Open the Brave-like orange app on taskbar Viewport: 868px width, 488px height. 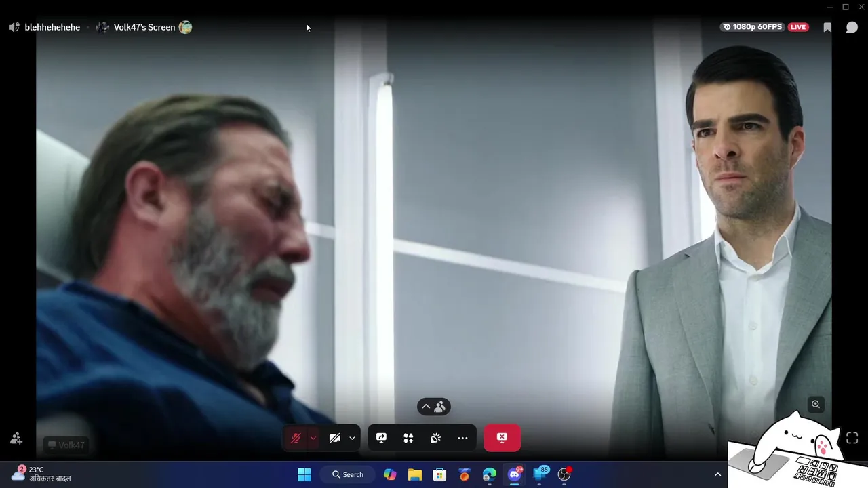[465, 474]
